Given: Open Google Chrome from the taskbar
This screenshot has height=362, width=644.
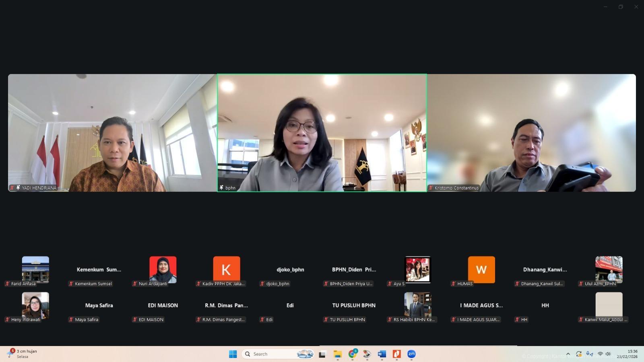Looking at the screenshot, I should [x=353, y=354].
